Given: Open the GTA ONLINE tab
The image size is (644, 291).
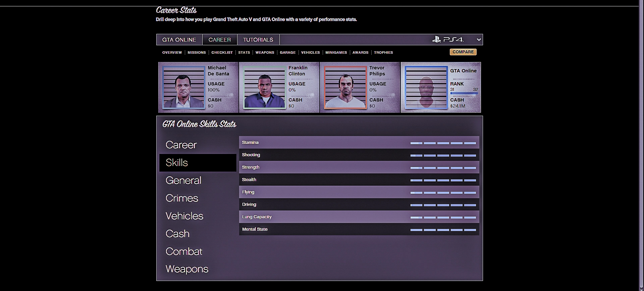Looking at the screenshot, I should click(x=179, y=40).
